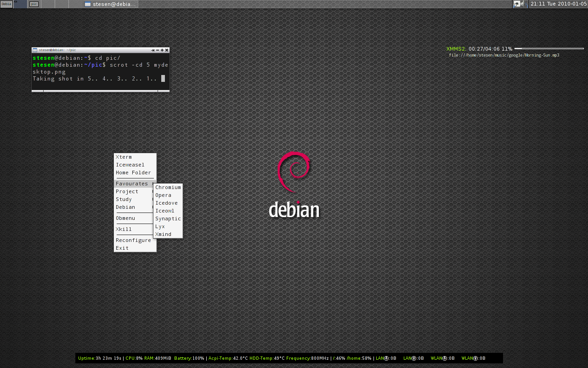Image resolution: width=588 pixels, height=368 pixels.
Task: Switch to the pic desktop button
Action: point(34,4)
